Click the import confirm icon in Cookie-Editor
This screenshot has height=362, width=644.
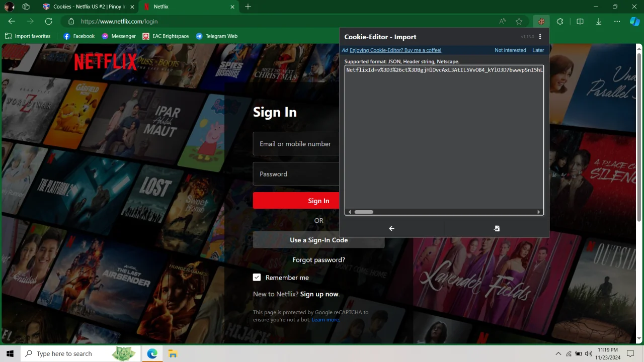(497, 228)
